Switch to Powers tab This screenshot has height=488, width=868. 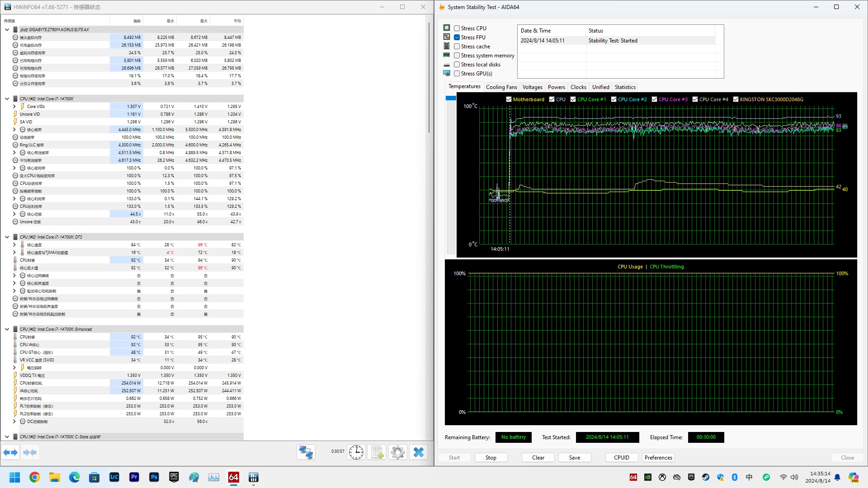click(x=556, y=87)
